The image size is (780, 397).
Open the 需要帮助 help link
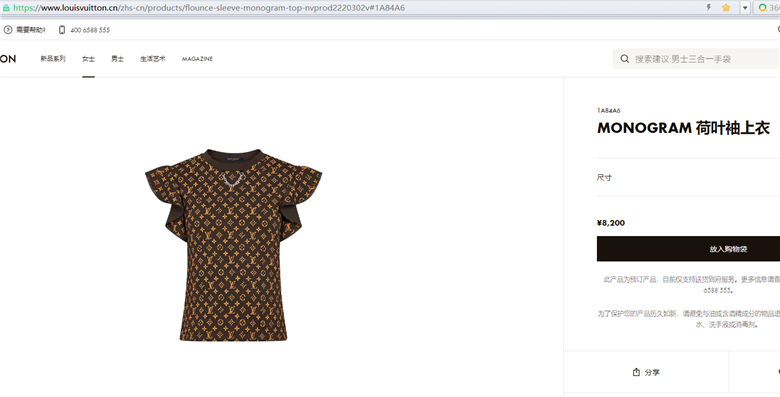(30, 30)
